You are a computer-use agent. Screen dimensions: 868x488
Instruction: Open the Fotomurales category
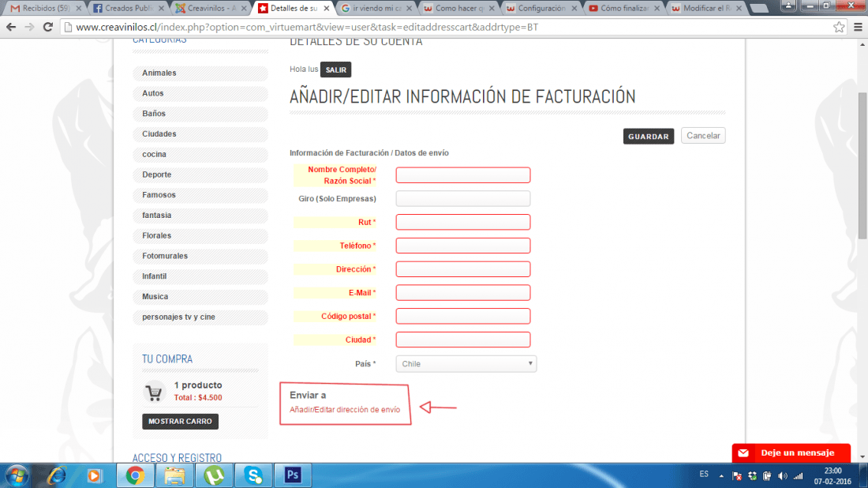pos(200,256)
